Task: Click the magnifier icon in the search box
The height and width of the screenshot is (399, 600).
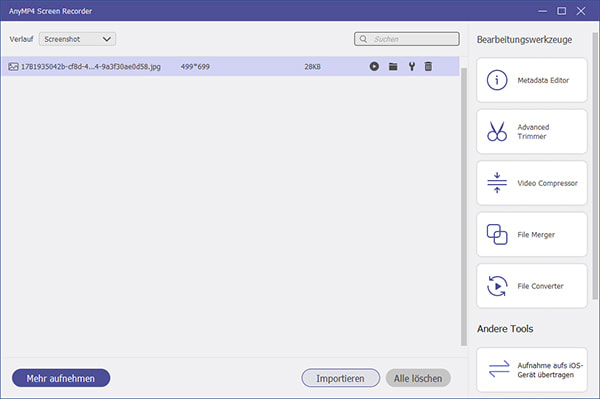Action: pos(363,39)
